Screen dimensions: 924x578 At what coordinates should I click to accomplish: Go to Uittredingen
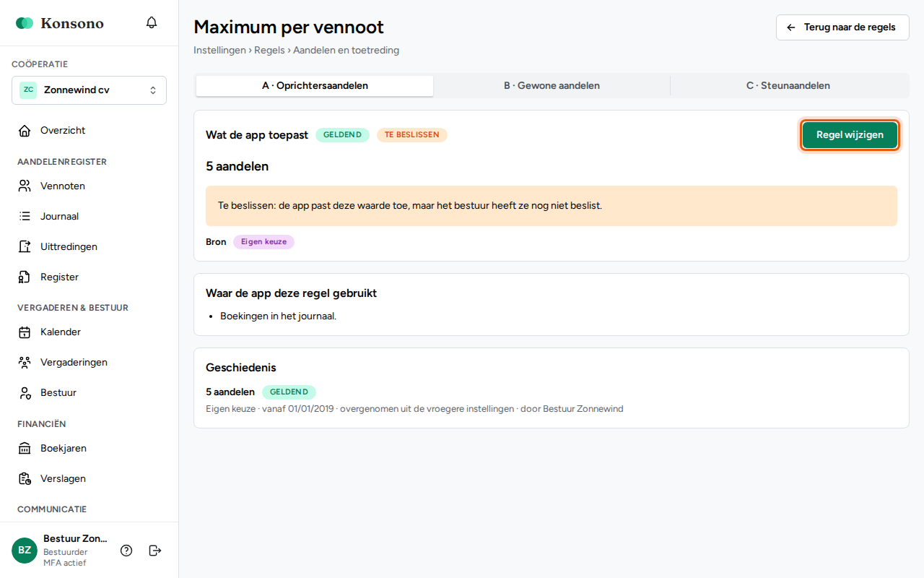(90, 247)
